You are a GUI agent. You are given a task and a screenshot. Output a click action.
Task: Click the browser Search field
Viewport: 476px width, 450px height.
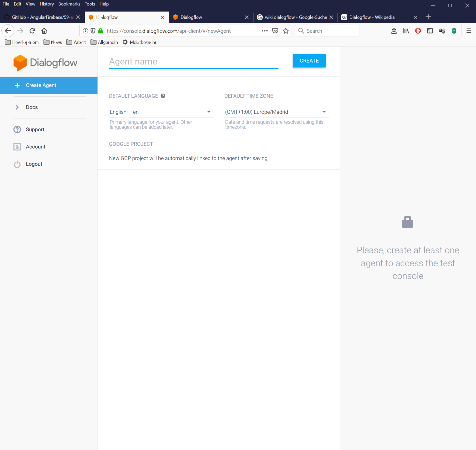pos(327,31)
